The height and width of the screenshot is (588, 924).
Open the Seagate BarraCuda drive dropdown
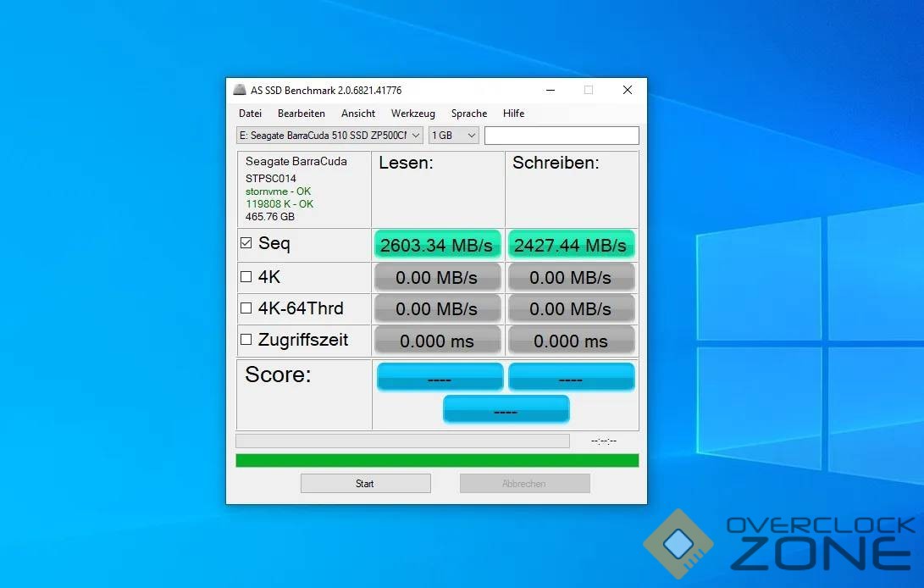pos(329,136)
